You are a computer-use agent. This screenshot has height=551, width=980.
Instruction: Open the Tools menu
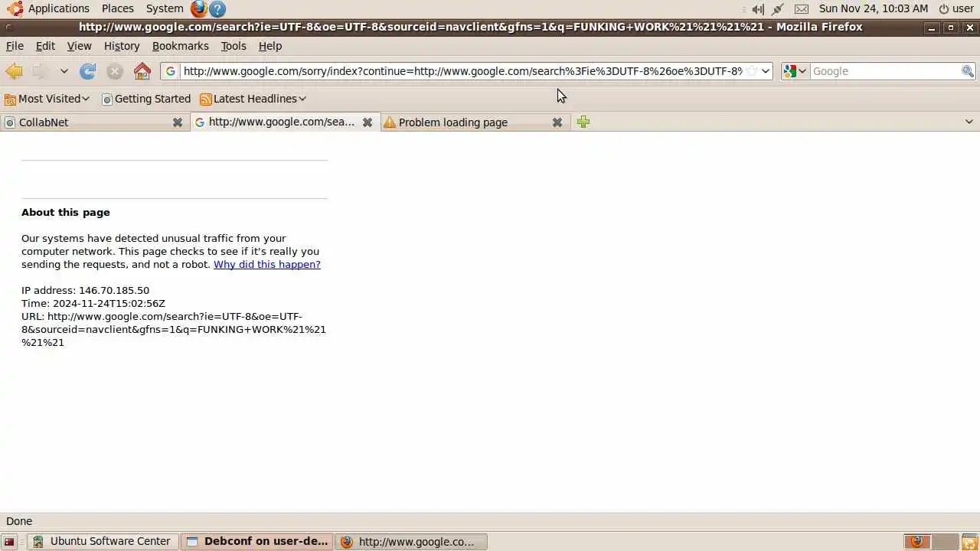[x=234, y=46]
